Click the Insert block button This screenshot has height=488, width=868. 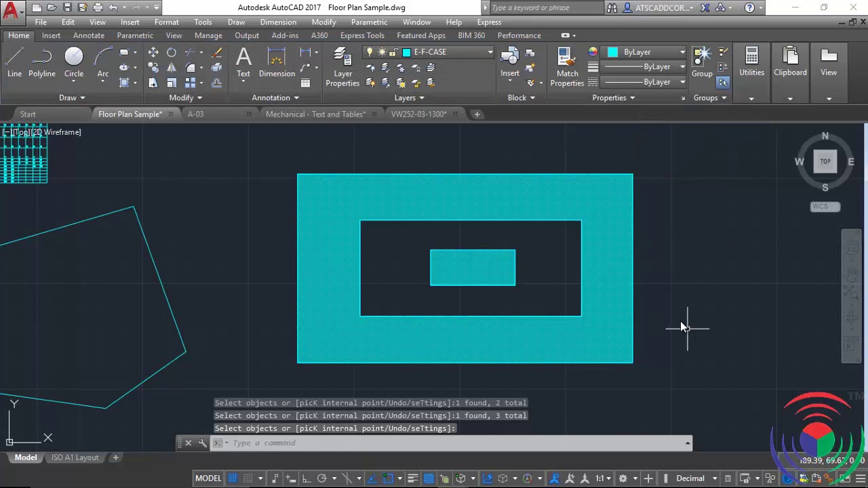click(x=510, y=62)
